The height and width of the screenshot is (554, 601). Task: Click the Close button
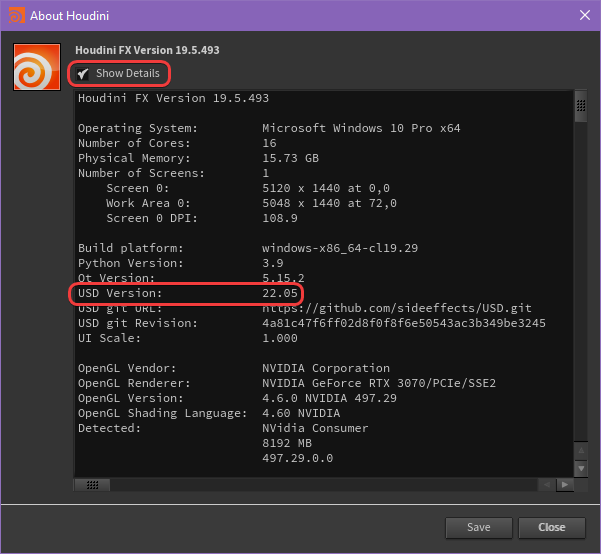(x=552, y=527)
